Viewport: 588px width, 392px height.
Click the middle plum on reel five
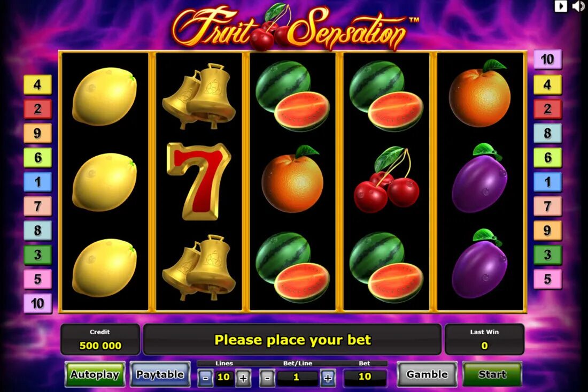point(479,178)
